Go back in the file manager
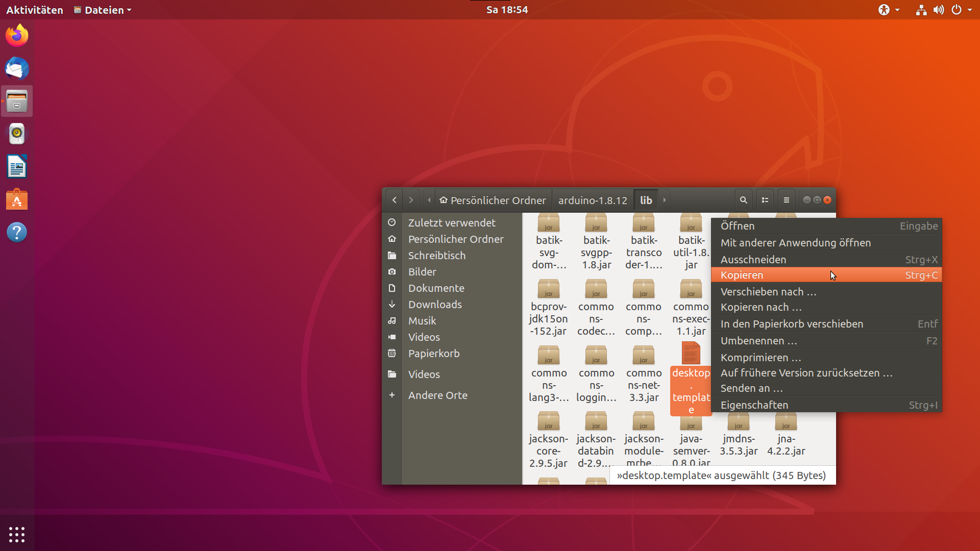The height and width of the screenshot is (551, 980). click(x=394, y=200)
